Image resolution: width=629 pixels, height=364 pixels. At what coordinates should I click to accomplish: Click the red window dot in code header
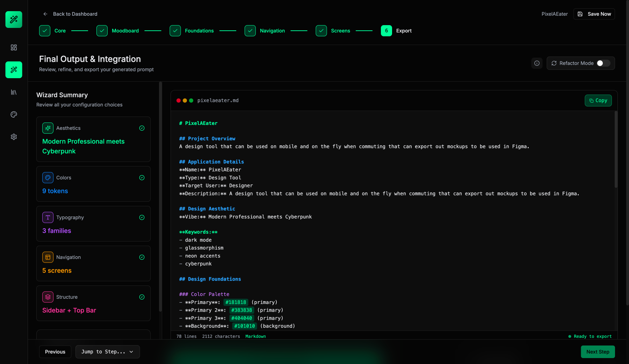179,101
